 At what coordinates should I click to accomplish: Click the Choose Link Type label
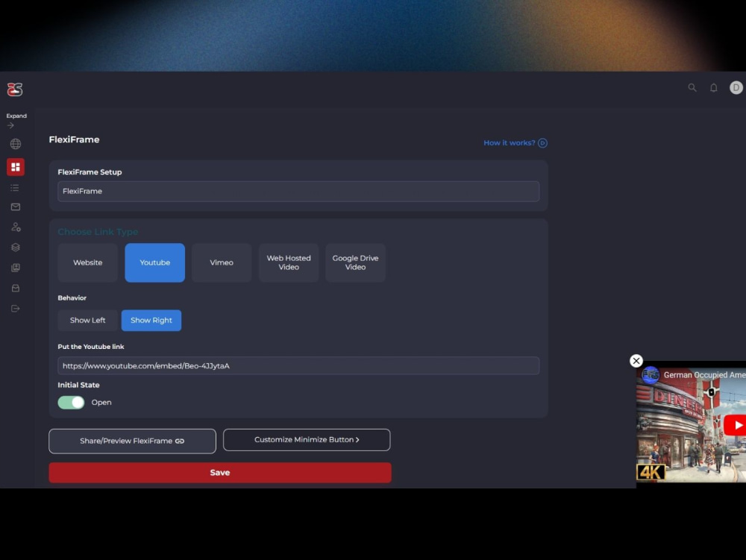[98, 232]
